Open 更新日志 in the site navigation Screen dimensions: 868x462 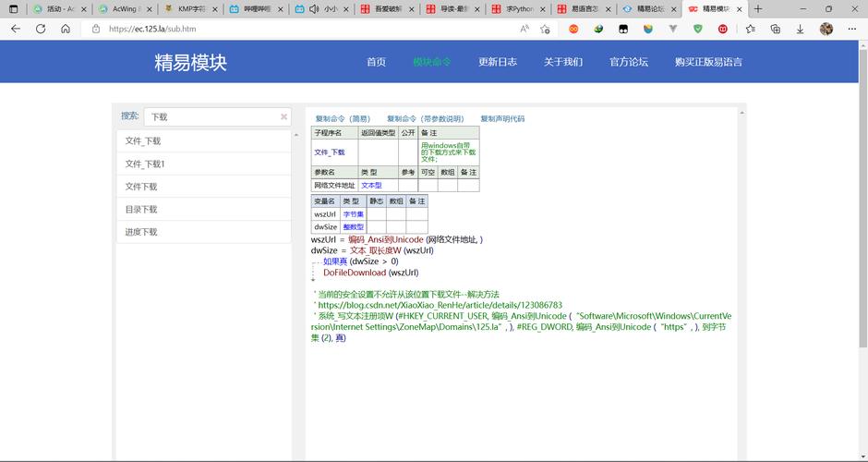(x=498, y=62)
